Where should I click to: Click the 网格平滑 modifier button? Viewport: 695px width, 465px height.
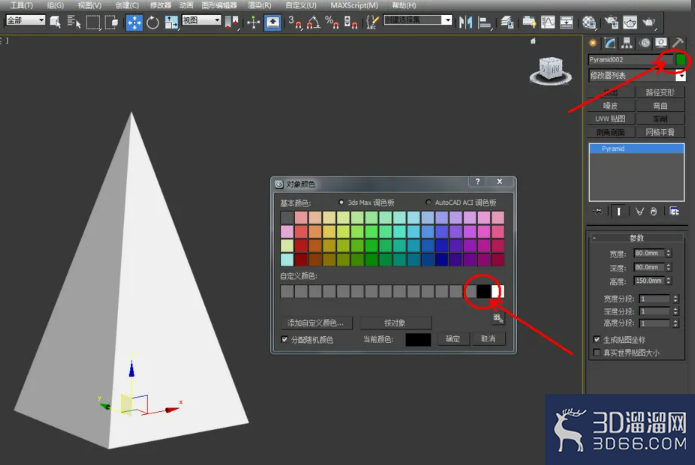point(660,132)
